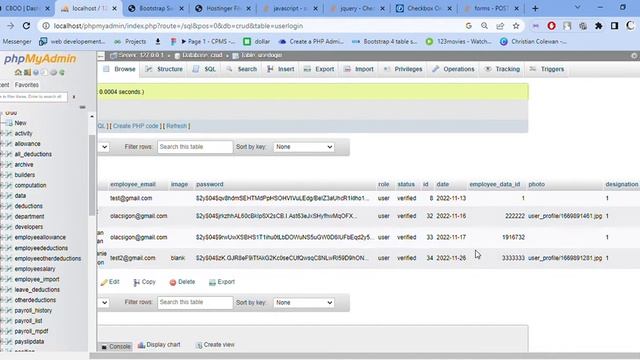Open the Favorites tab in navigation

coord(27,85)
